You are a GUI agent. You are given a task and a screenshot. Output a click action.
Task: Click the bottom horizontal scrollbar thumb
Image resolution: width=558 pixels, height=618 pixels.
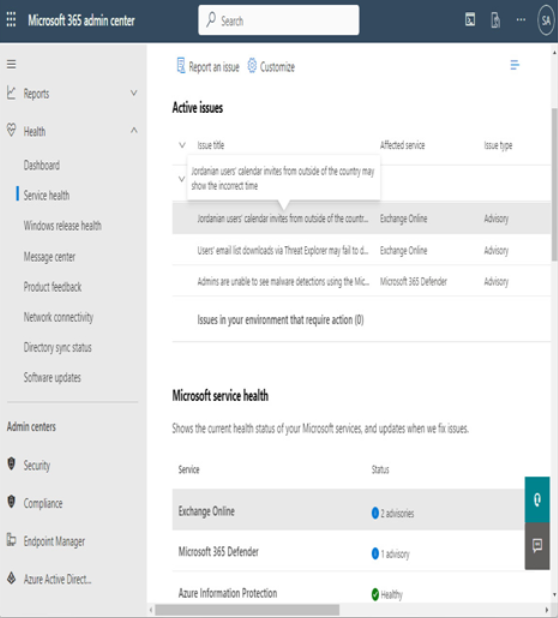(x=247, y=610)
